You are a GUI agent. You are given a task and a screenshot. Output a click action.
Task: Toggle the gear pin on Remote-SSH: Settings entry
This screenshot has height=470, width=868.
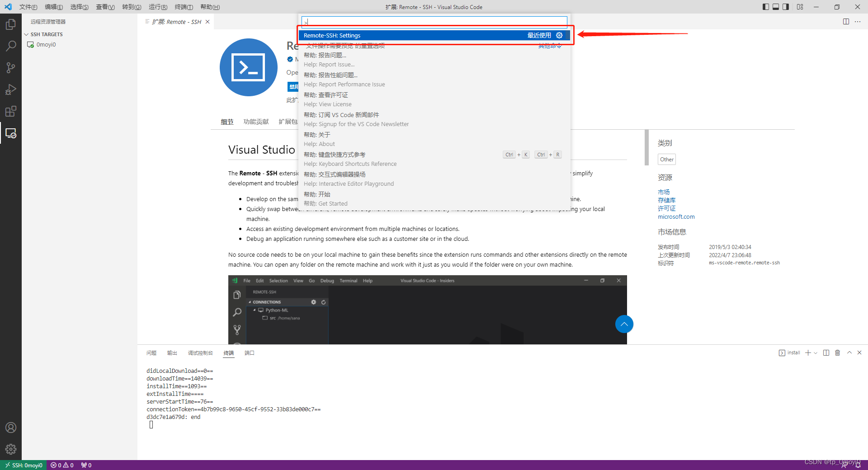(560, 35)
